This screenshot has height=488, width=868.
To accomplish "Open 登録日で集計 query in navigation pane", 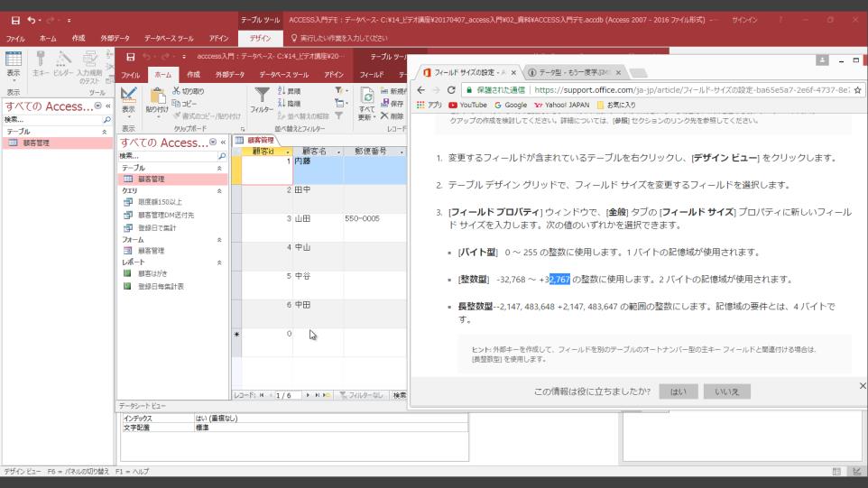I will tap(150, 227).
